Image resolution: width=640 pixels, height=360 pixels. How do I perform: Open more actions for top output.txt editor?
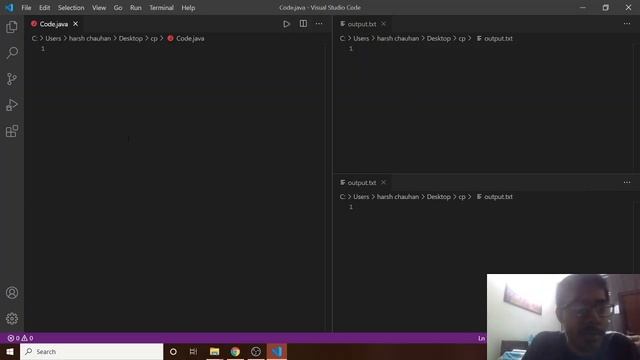[x=627, y=24]
